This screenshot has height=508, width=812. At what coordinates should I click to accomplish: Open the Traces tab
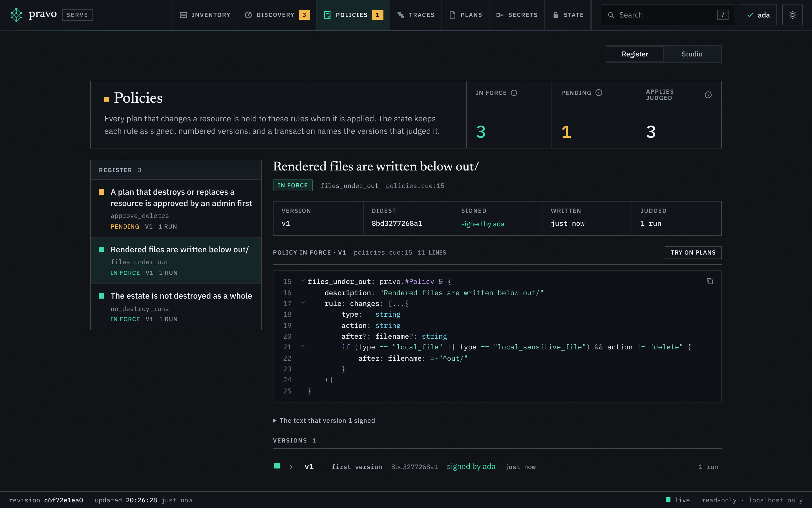[x=416, y=15]
